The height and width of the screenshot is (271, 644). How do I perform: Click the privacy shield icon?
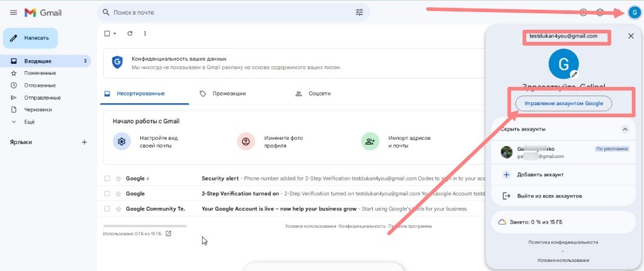point(118,63)
